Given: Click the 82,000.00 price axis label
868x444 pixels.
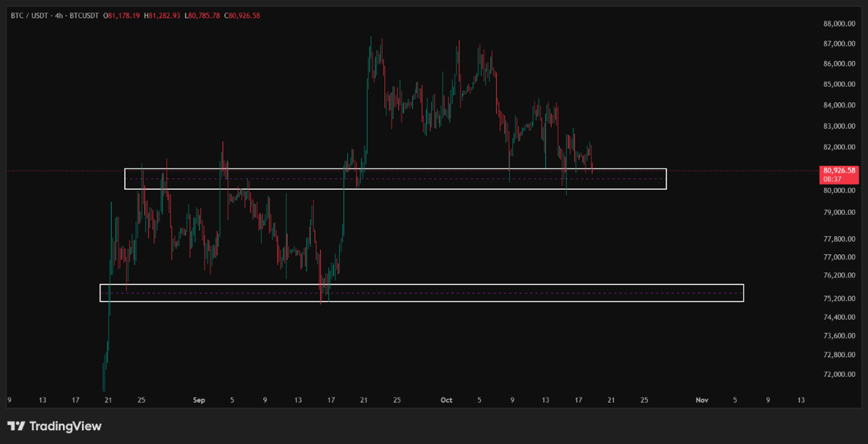Looking at the screenshot, I should click(839, 147).
